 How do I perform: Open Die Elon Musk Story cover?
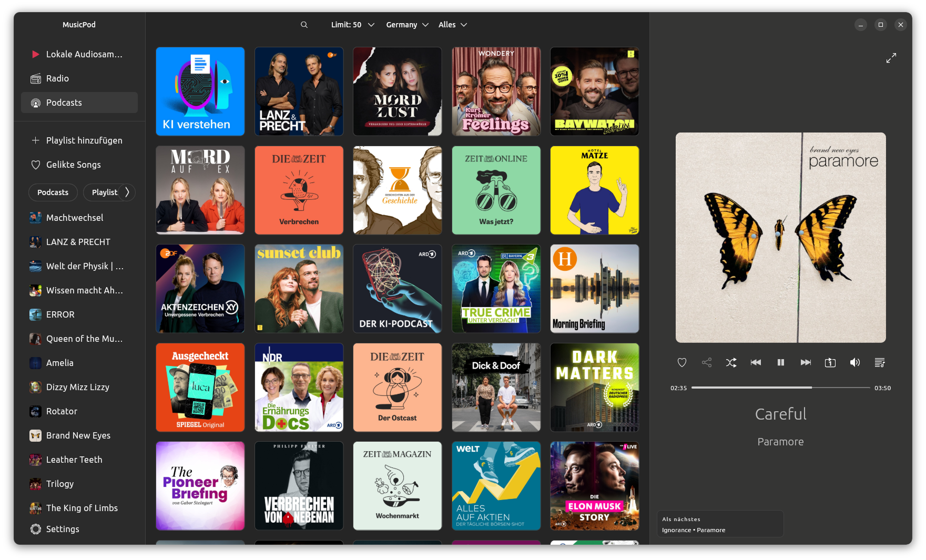coord(595,486)
